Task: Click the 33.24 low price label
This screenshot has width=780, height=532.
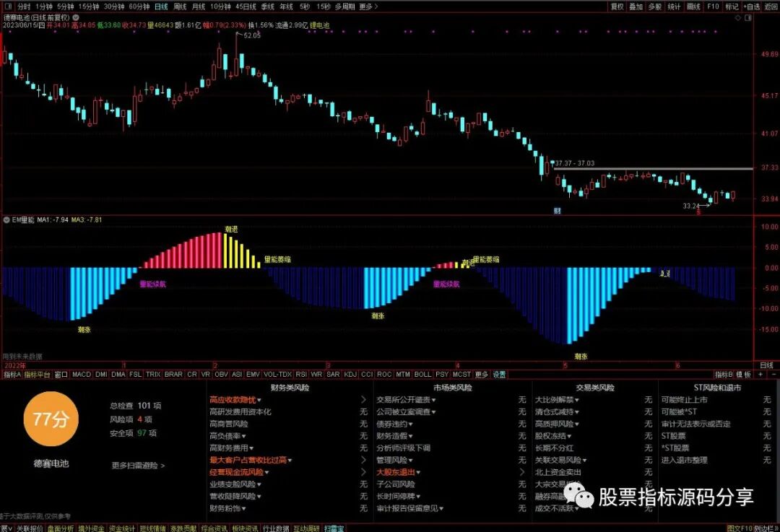Action: [691, 206]
